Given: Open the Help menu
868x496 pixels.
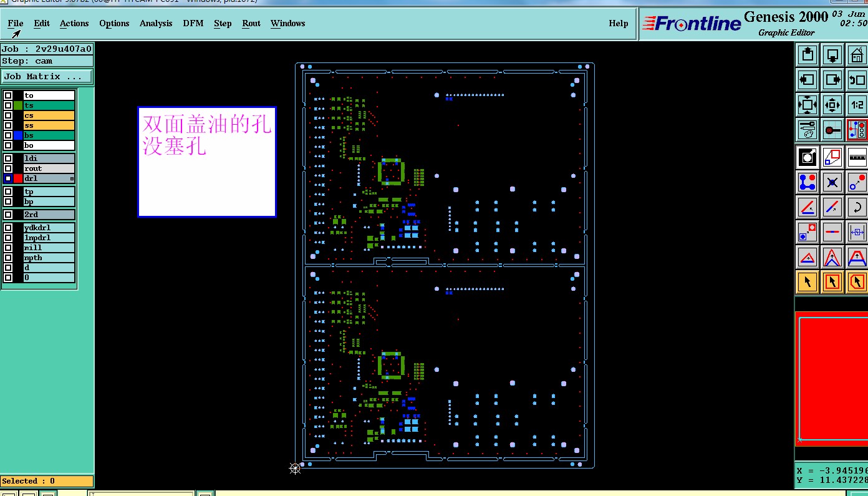Looking at the screenshot, I should point(619,23).
